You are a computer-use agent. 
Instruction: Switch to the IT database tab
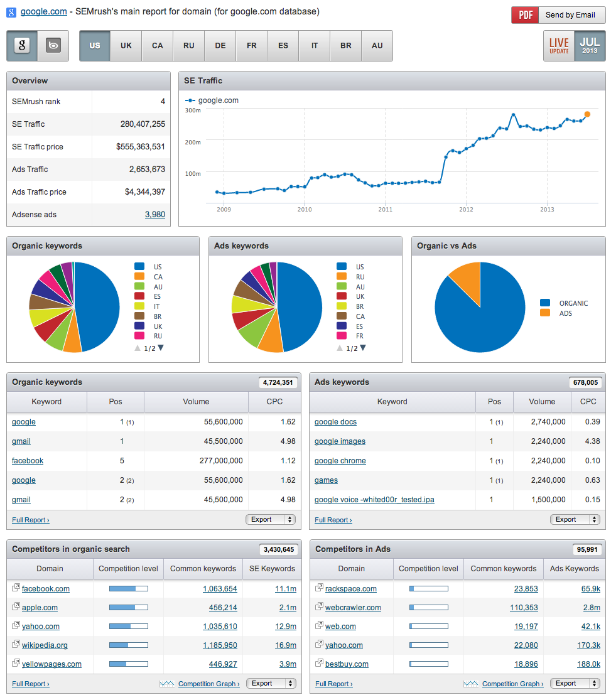pos(315,46)
